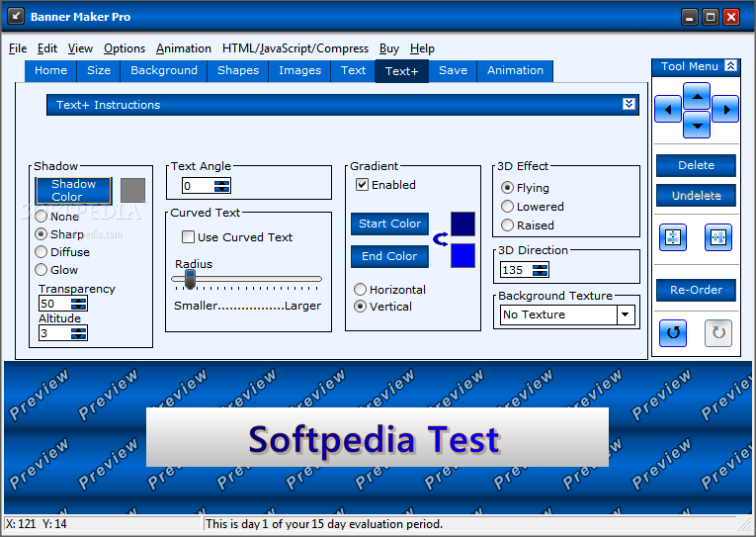Open the Buy menu
This screenshot has height=537, width=756.
tap(389, 48)
